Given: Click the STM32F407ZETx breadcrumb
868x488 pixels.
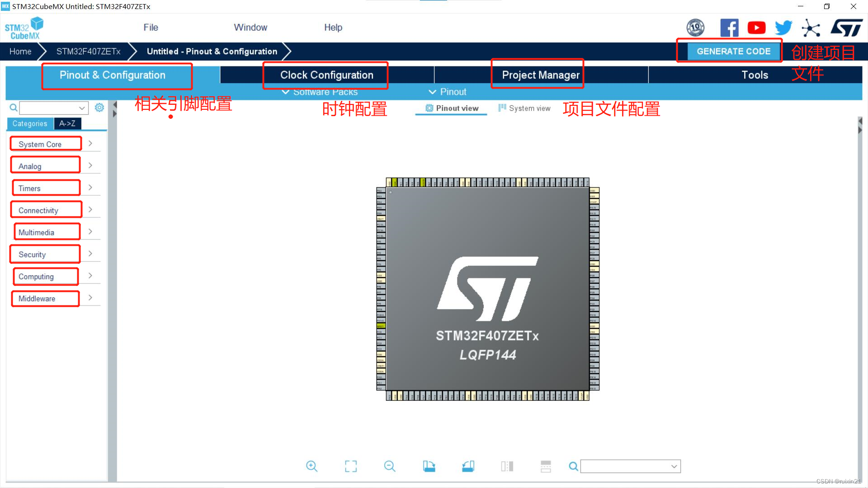Looking at the screenshot, I should pyautogui.click(x=89, y=52).
